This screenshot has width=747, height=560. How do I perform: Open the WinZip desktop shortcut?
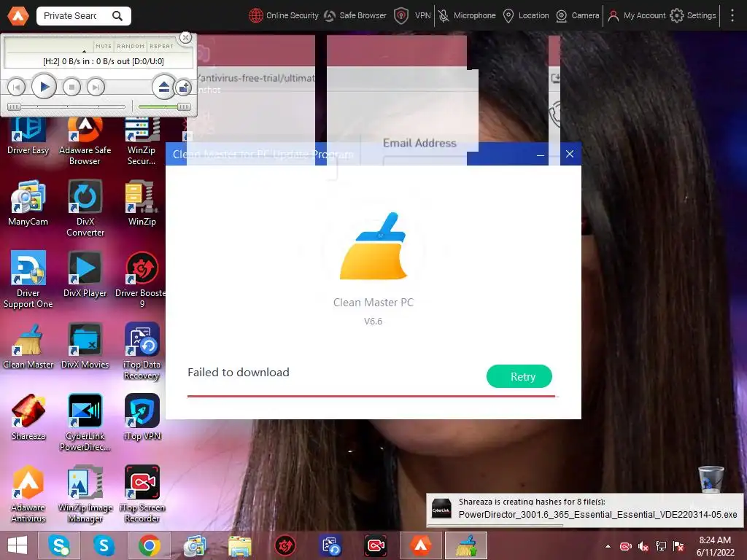point(142,203)
